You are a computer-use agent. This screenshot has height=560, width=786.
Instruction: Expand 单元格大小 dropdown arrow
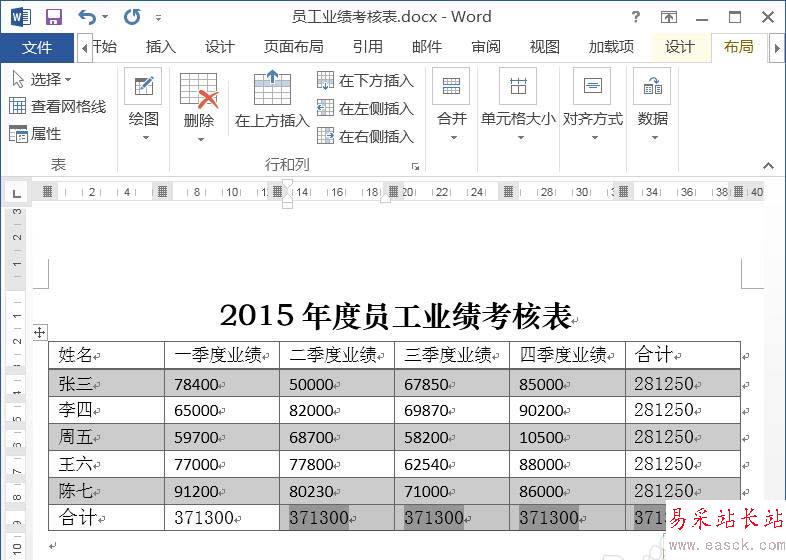(x=520, y=138)
